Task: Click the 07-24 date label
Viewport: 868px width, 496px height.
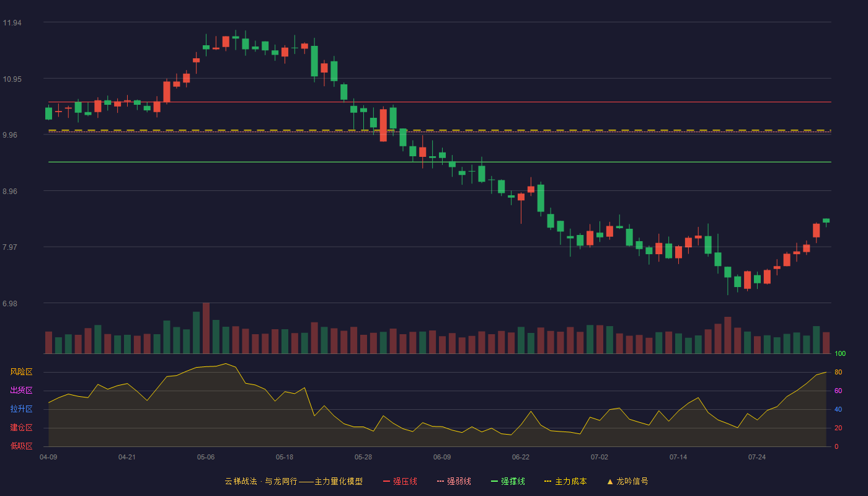Action: point(757,457)
